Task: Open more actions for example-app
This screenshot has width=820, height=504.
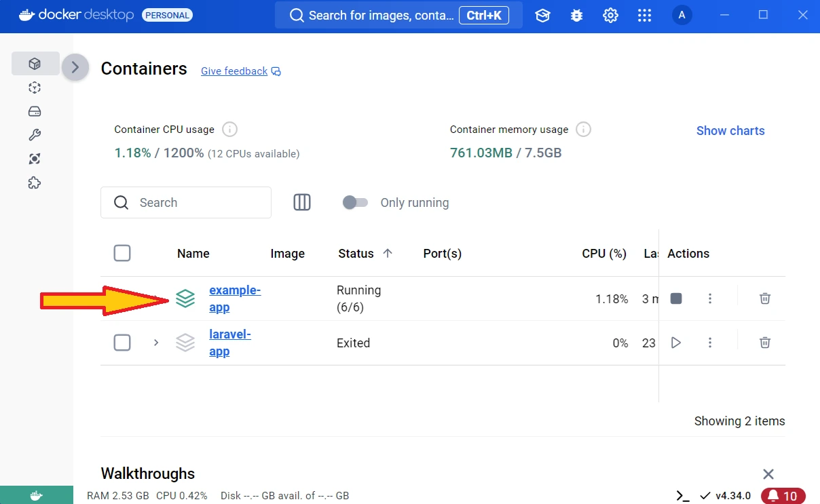Action: pos(710,298)
